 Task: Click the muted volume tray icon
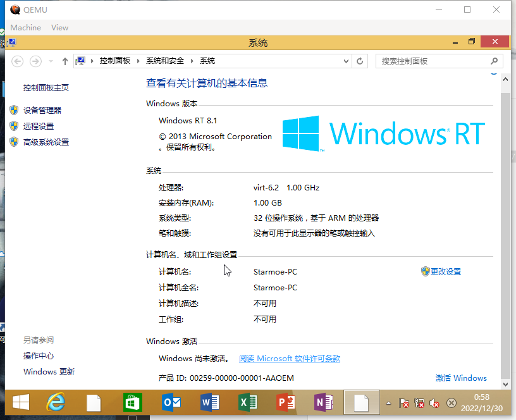click(434, 403)
